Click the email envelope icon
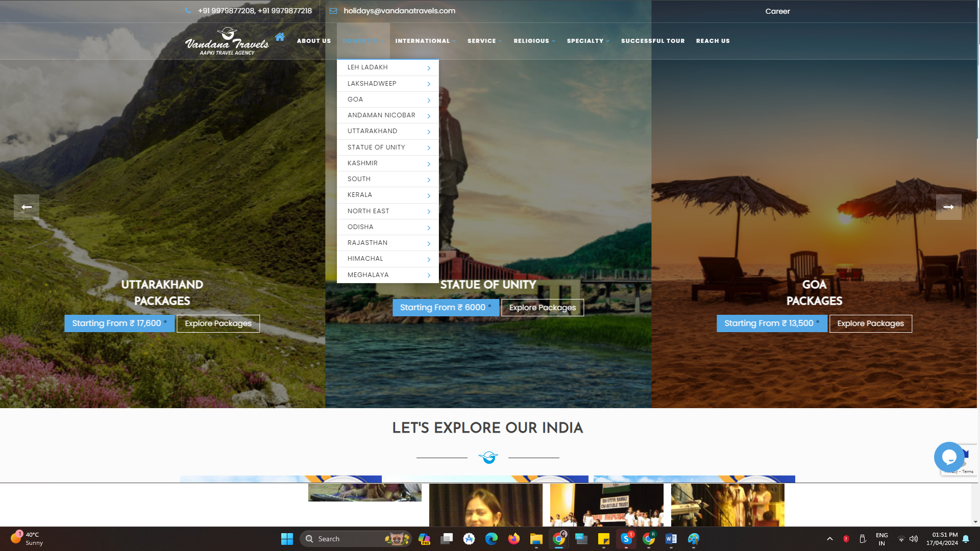Screen dimensions: 980x551 (333, 11)
